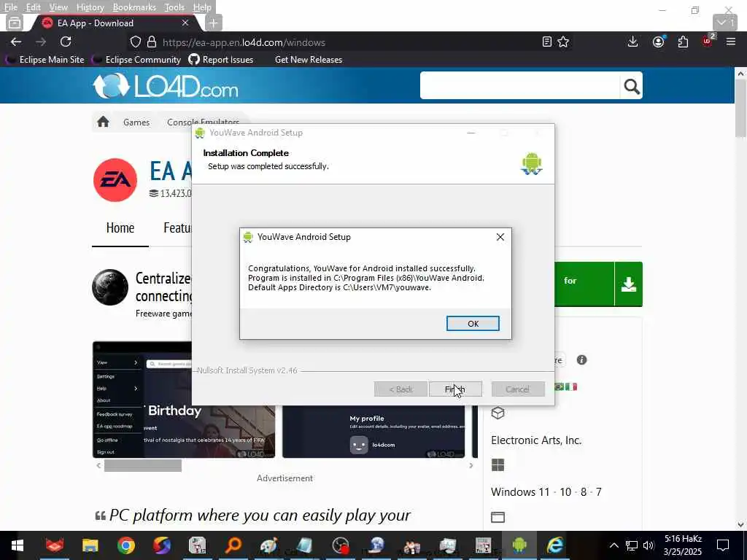Open Eclipse Main Site bookmark

pos(44,60)
